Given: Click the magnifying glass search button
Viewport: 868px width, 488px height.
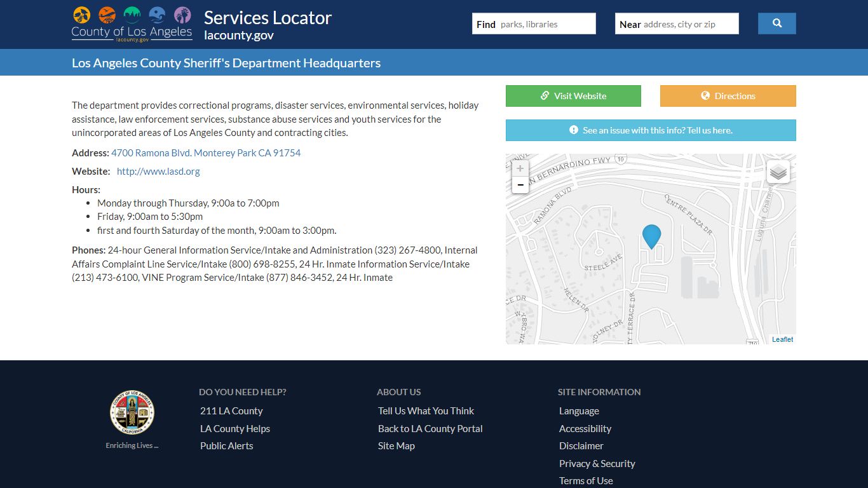Looking at the screenshot, I should [x=776, y=24].
